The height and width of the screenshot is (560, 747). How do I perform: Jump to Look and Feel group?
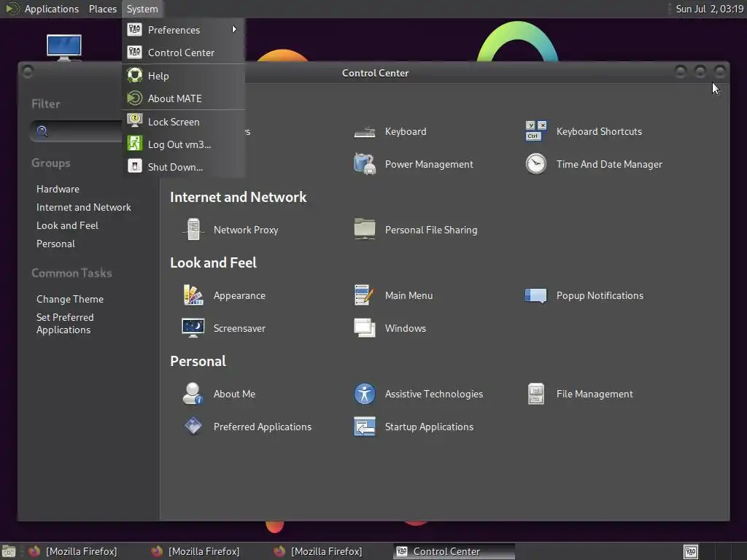point(67,226)
